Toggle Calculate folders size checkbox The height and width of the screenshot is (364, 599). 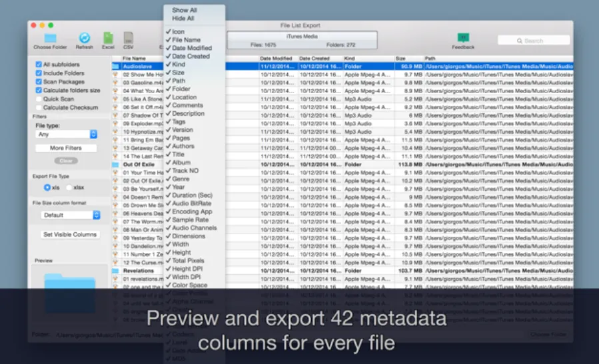click(39, 91)
